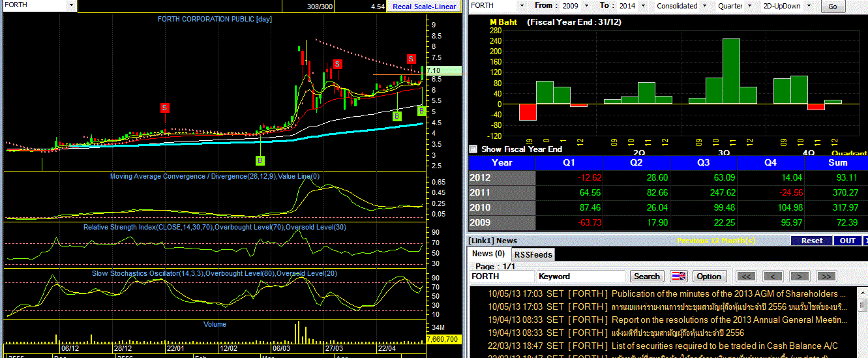The image size is (868, 358).
Task: Open the 2D-UpDown chart style dropdown
Action: click(809, 5)
